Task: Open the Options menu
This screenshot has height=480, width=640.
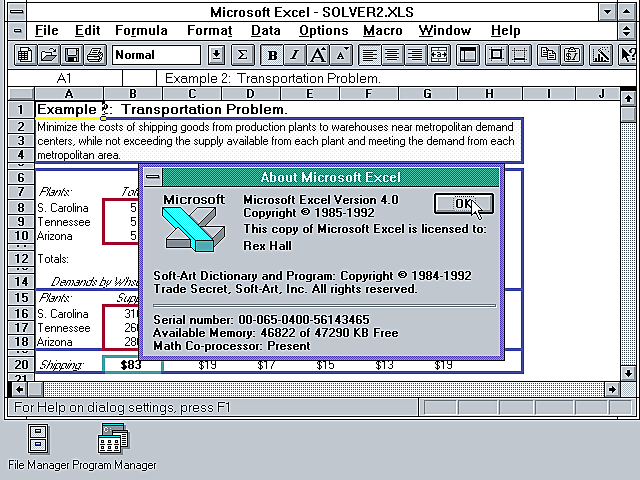Action: pos(323,31)
